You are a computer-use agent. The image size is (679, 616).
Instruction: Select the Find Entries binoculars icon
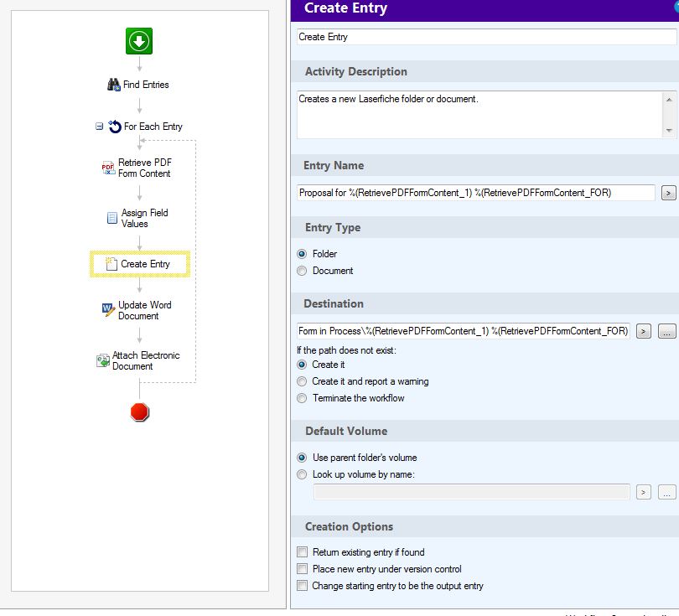(x=114, y=85)
